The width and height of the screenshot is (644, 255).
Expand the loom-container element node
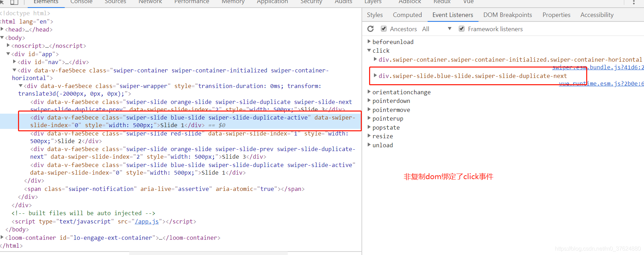(x=2, y=237)
